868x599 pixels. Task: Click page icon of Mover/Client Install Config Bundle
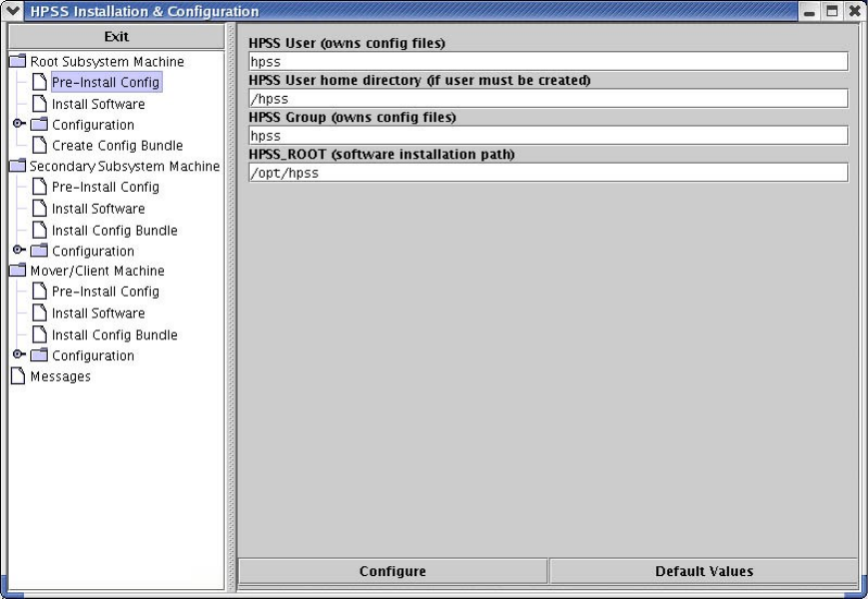click(39, 334)
